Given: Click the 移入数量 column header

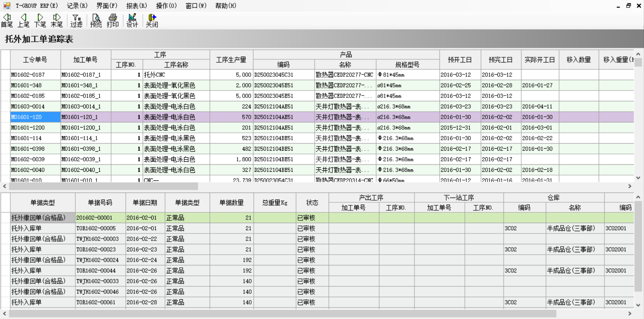Looking at the screenshot, I should click(x=579, y=60).
